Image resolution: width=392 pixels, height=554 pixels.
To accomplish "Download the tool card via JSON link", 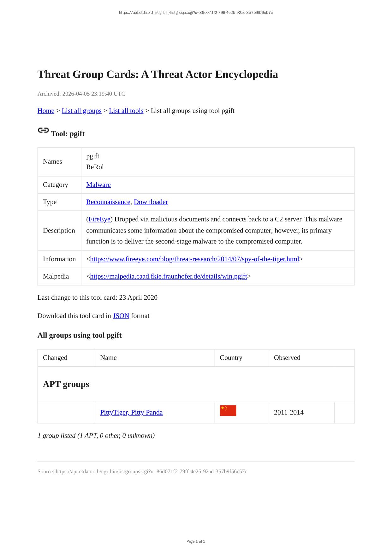I will click(121, 316).
